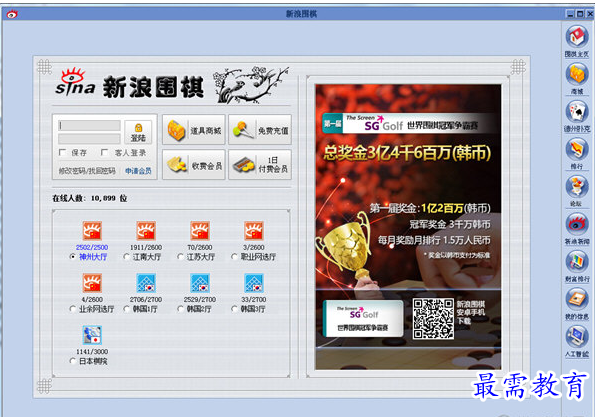Screen dimensions: 595x417
Task: Click the 职业网选厅 server icon
Action: [x=254, y=231]
